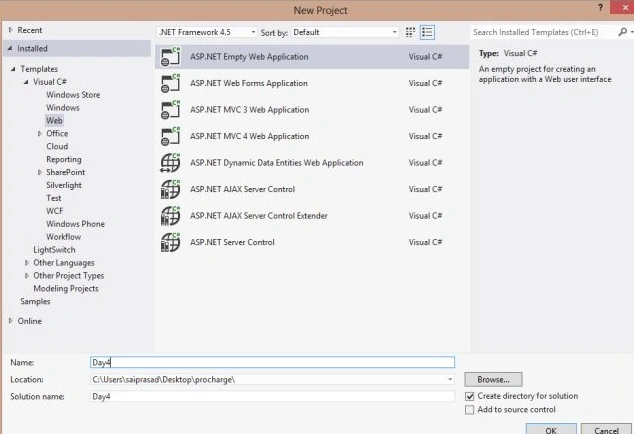Click the Search Installed Templates box

coord(544,32)
